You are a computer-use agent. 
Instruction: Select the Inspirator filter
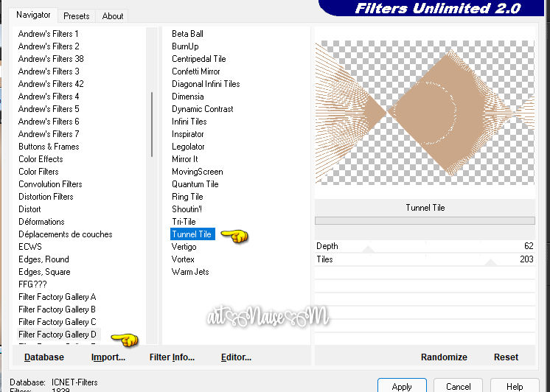point(188,134)
